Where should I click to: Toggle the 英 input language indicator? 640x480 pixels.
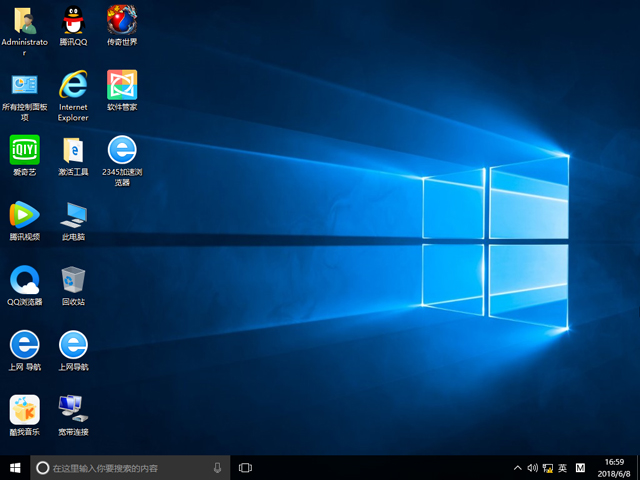click(562, 468)
